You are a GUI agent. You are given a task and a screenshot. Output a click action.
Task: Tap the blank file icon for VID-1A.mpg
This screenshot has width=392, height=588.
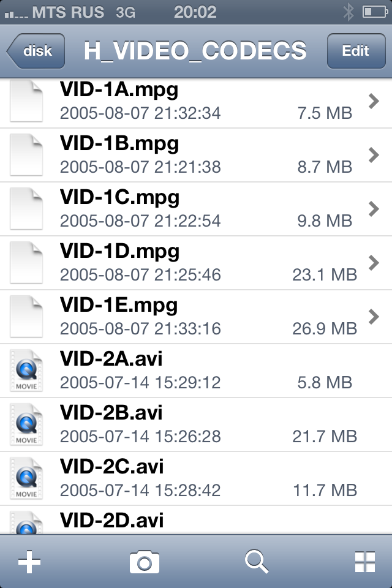point(27,102)
